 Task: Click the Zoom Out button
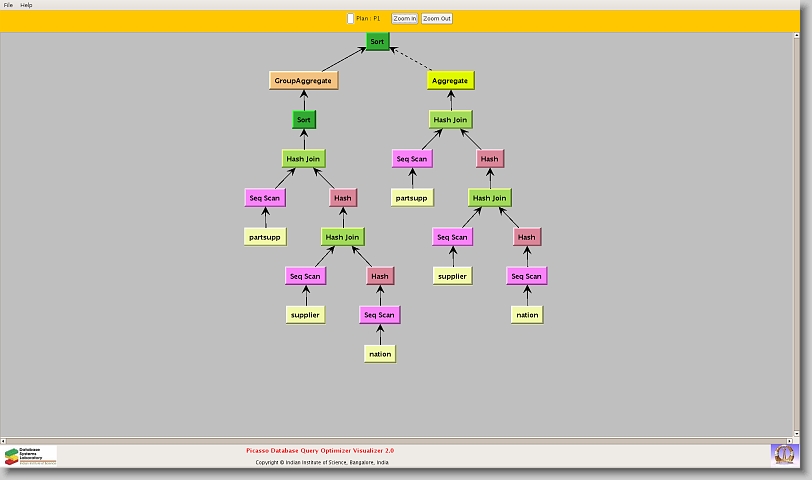tap(437, 18)
